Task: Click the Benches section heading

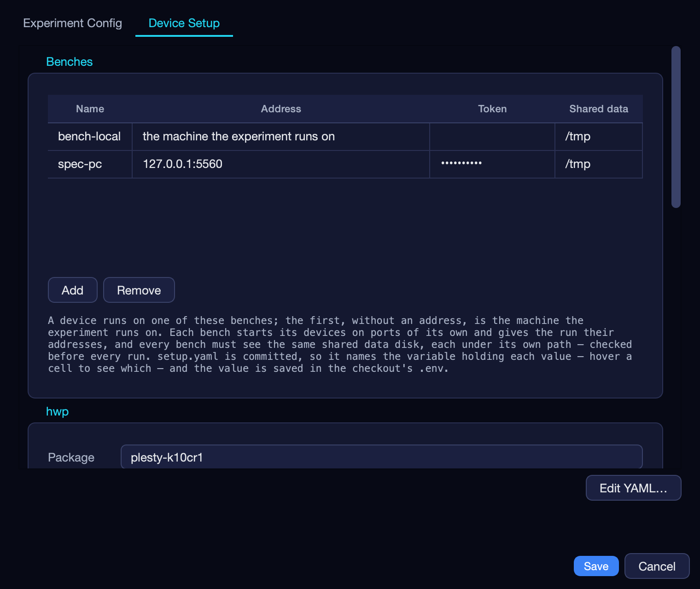Action: tap(70, 62)
